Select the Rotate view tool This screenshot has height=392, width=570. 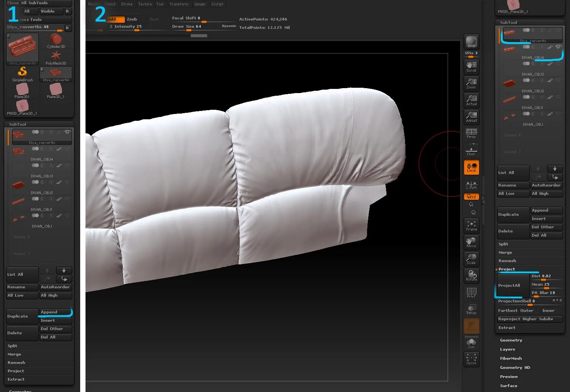point(472,275)
